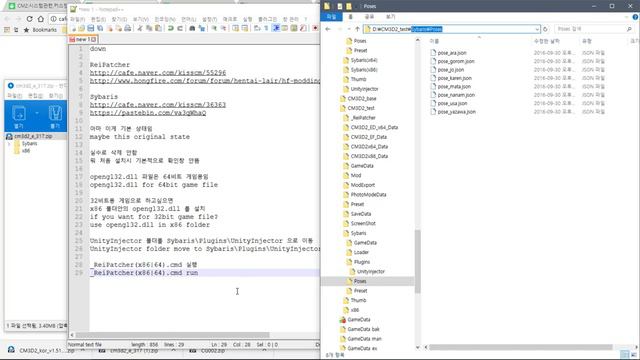Screen dimensions: 640x360
Task: Click Chrome reload button
Action: tap(29, 19)
